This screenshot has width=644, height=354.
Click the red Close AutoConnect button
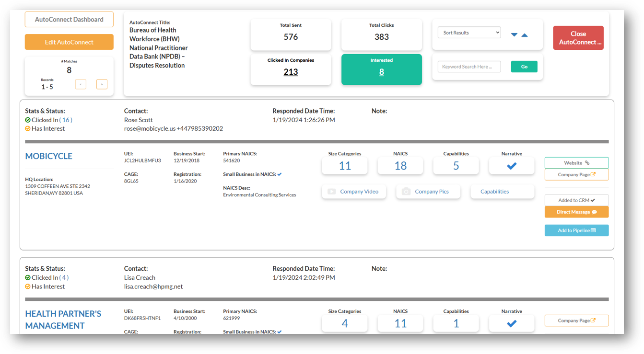(578, 38)
